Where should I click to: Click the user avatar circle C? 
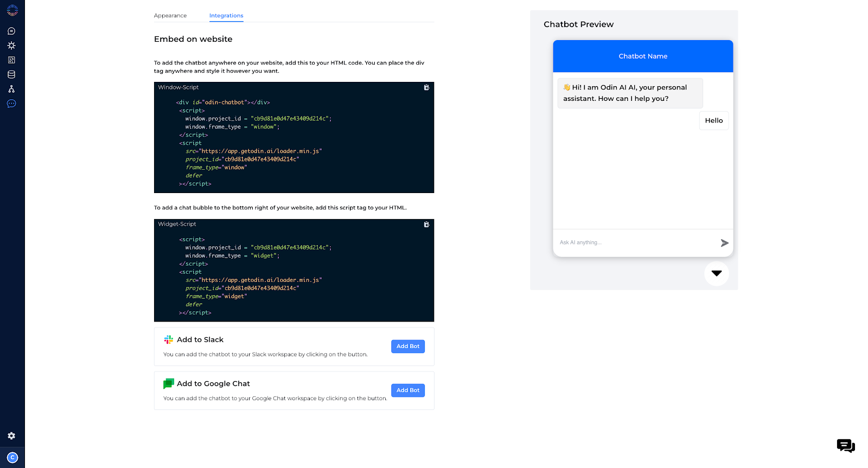(12, 458)
